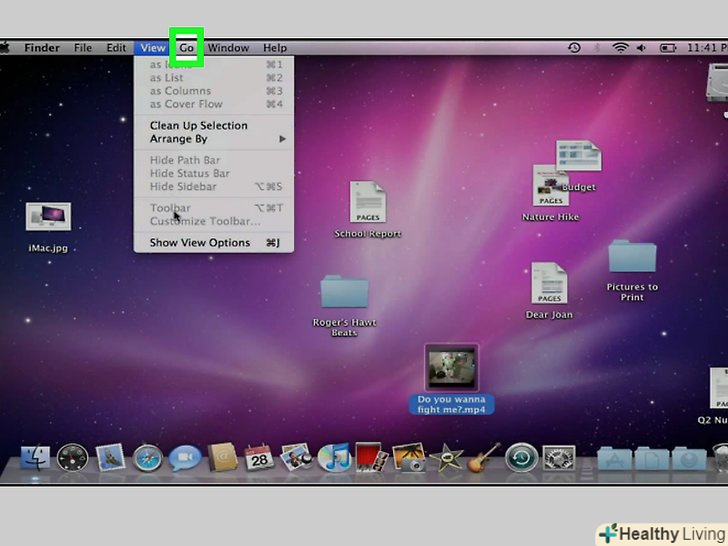728x546 pixels.
Task: Select Show View Options
Action: 200,243
